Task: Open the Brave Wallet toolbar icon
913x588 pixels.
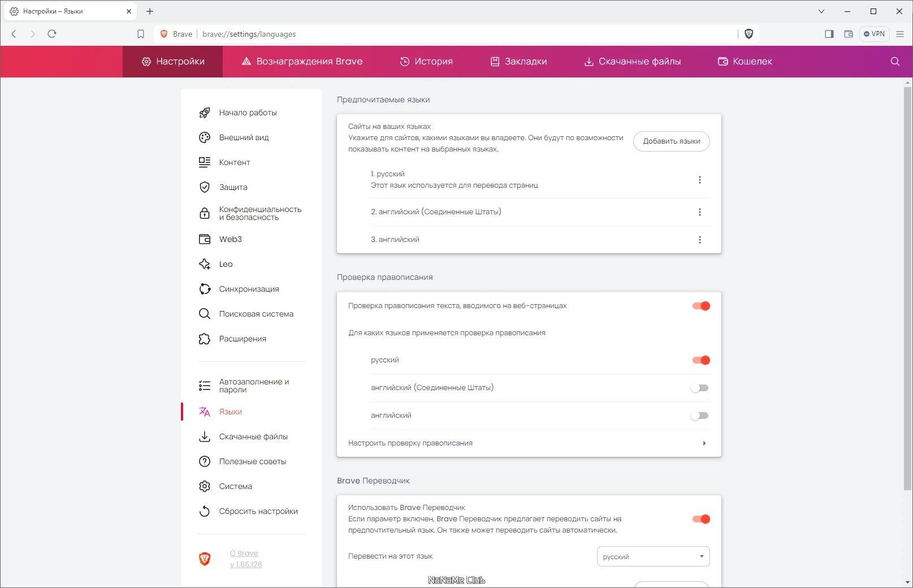Action: coord(849,34)
